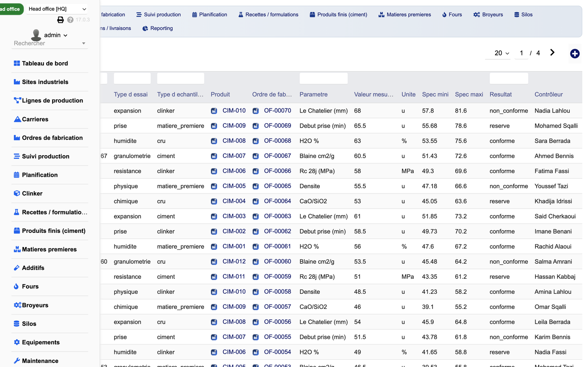
Task: Click Clinker cube icon
Action: [17, 193]
